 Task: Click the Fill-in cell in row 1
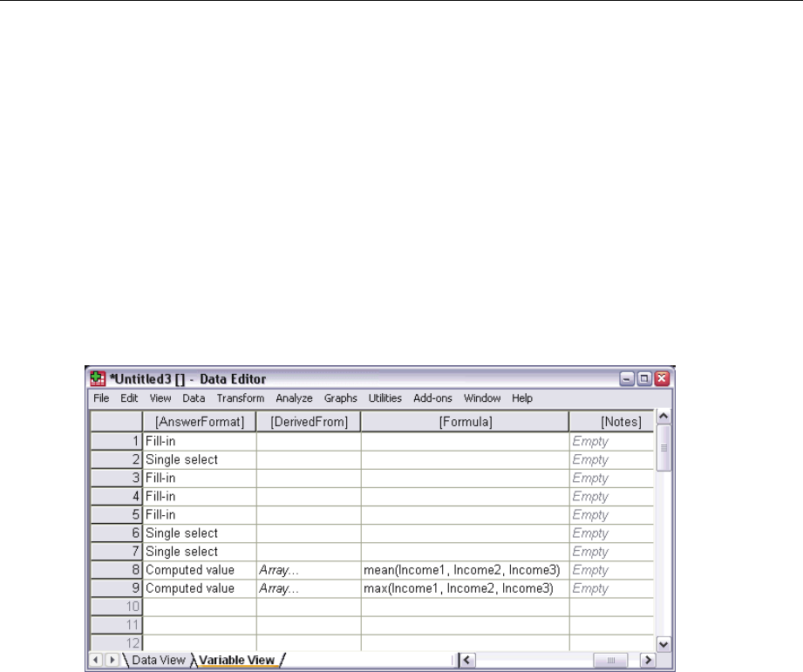coord(200,441)
